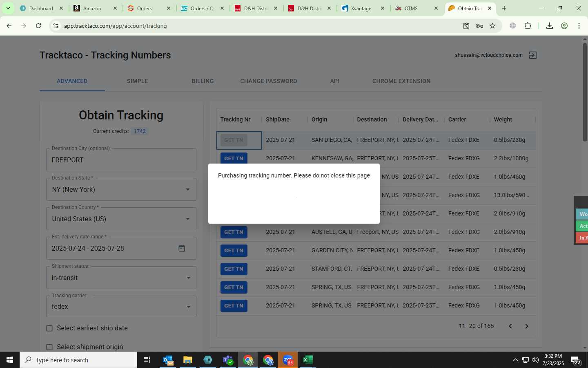588x368 pixels.
Task: Open the Chrome extensions puzzle icon
Action: click(x=528, y=26)
